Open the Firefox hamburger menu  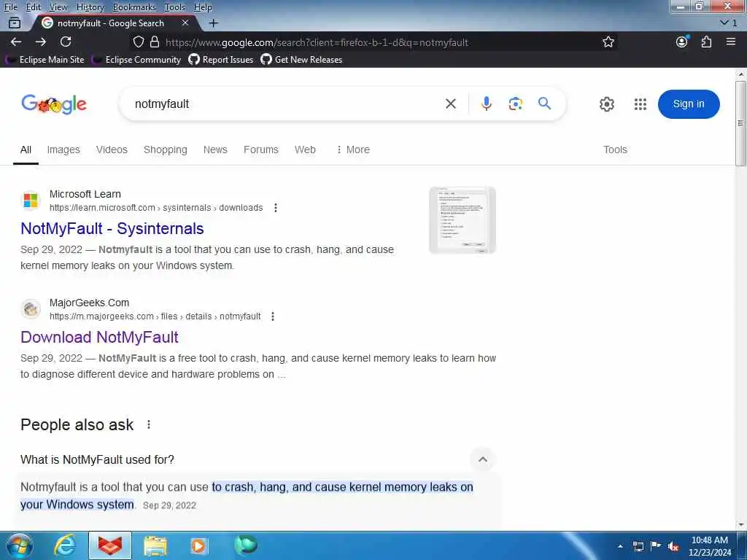[731, 42]
